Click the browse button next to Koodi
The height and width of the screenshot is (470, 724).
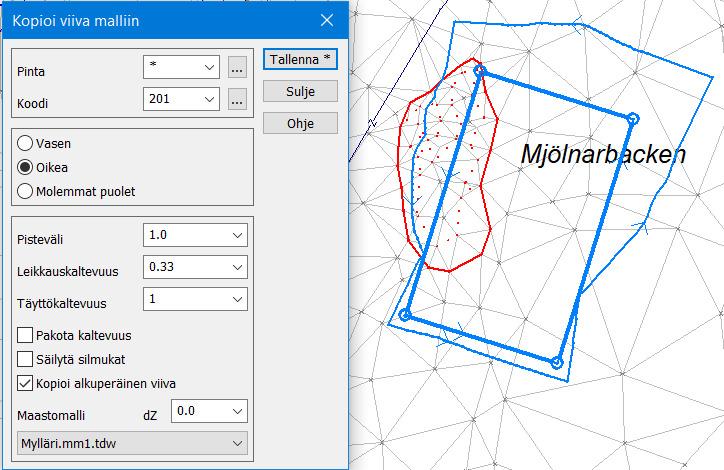pos(237,99)
